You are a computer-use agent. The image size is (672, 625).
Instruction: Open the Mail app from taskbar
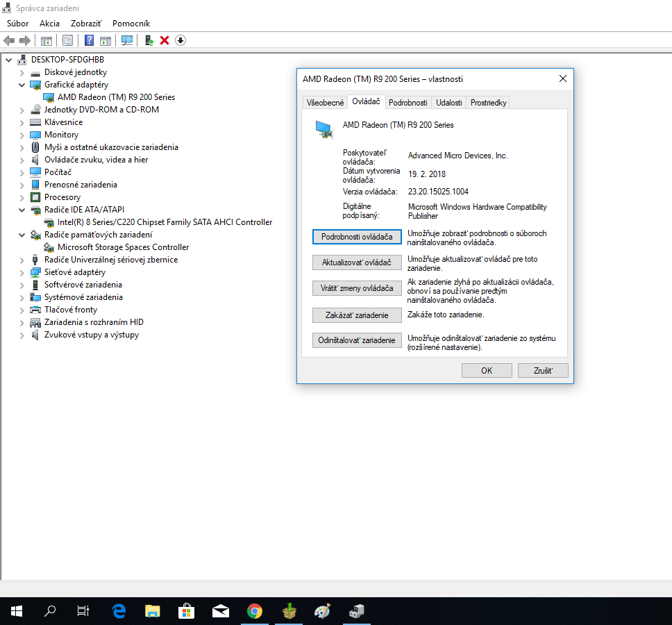click(221, 611)
